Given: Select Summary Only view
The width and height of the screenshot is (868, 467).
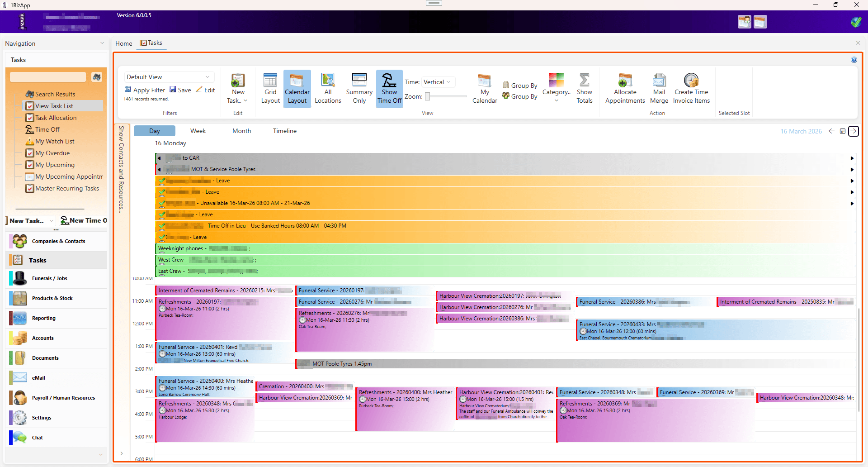Looking at the screenshot, I should click(x=359, y=89).
